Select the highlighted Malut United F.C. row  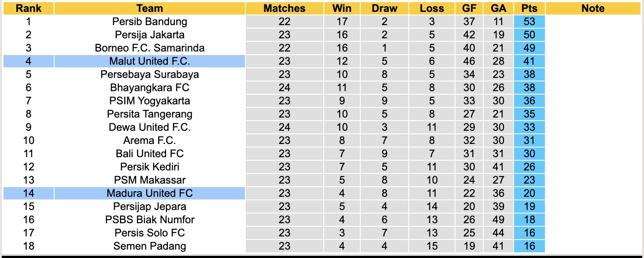coord(149,61)
